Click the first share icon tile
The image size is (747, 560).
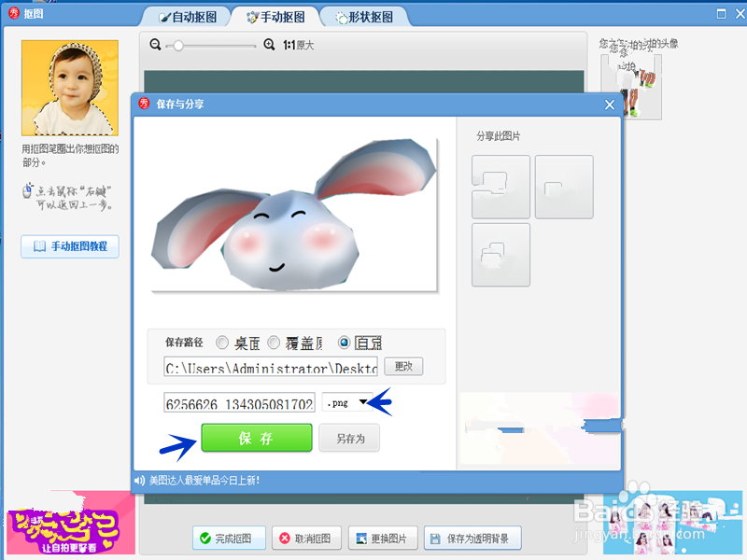(x=500, y=187)
